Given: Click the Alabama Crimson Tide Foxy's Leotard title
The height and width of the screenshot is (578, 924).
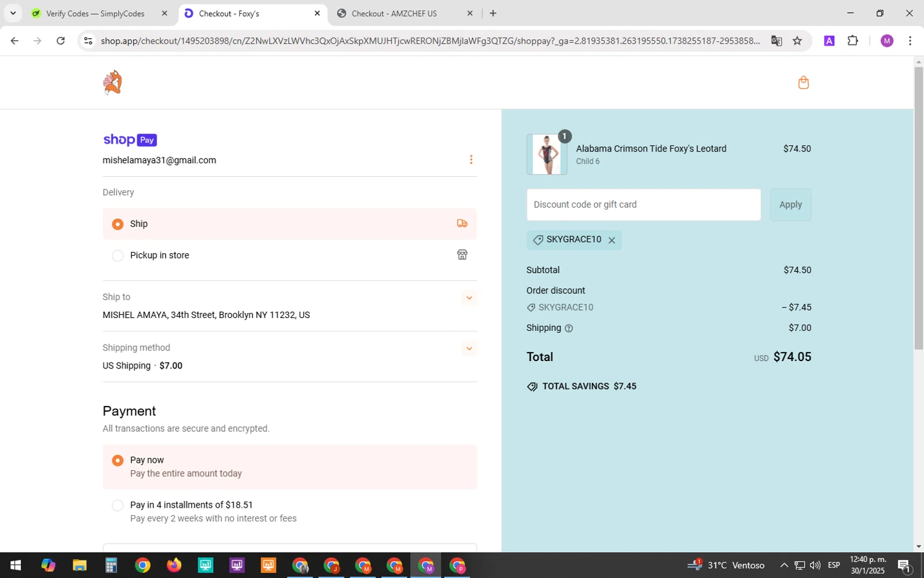Looking at the screenshot, I should 651,149.
